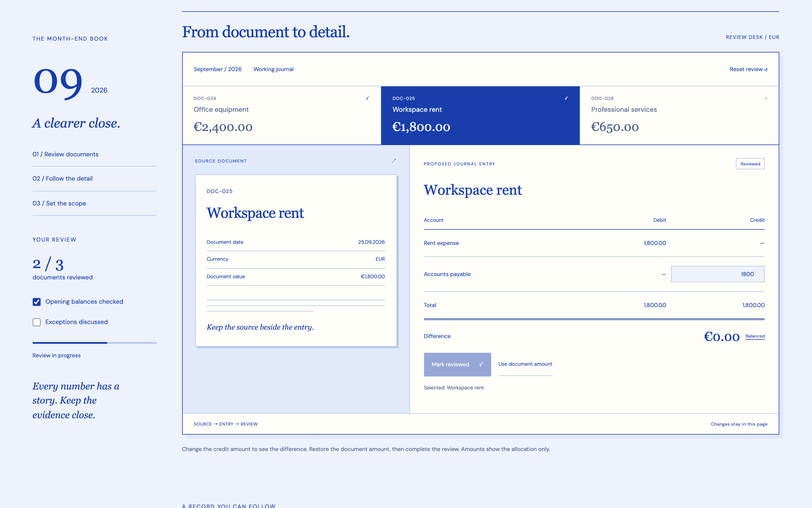Click Changes stay in this page note
Image resolution: width=812 pixels, height=508 pixels.
pos(739,424)
